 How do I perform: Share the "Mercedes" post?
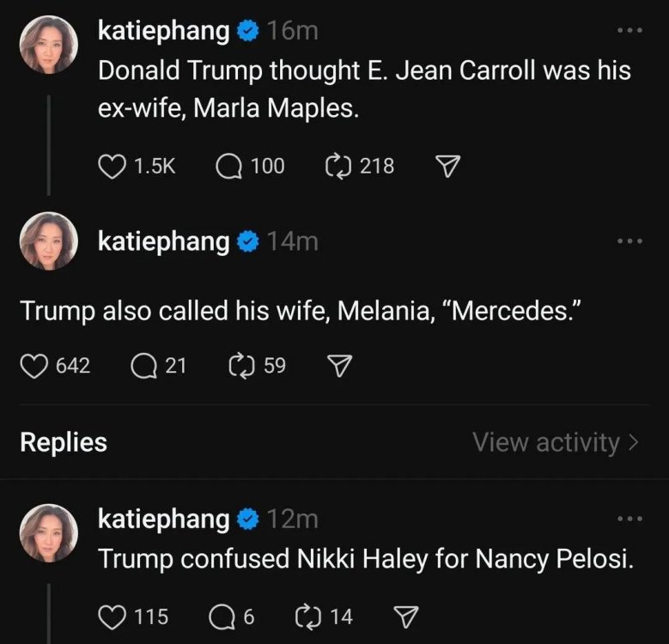pyautogui.click(x=340, y=367)
